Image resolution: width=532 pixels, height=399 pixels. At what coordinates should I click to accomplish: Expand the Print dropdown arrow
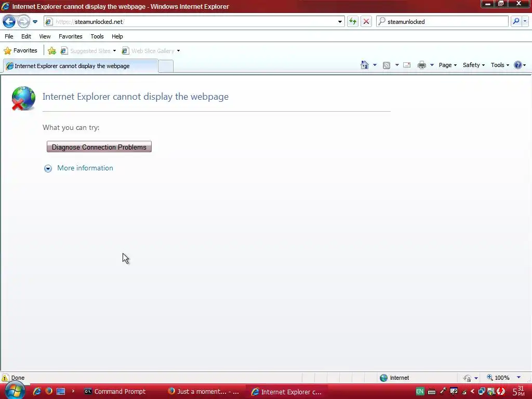[432, 65]
